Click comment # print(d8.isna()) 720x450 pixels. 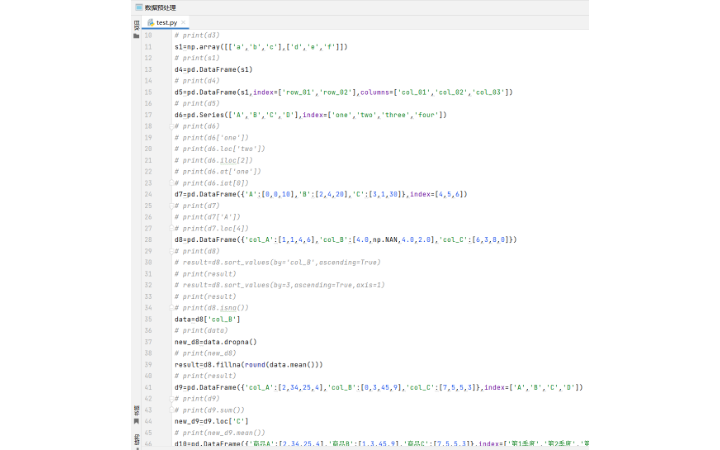pyautogui.click(x=211, y=308)
